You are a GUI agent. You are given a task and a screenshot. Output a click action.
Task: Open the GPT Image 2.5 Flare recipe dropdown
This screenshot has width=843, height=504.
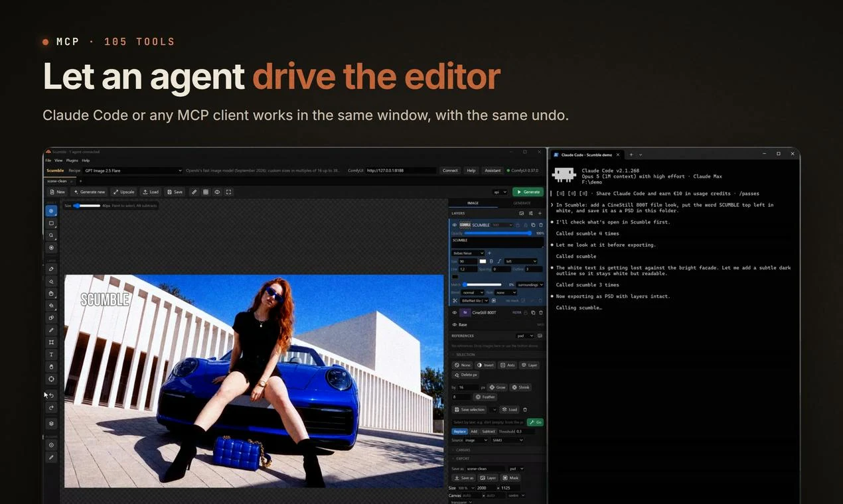pyautogui.click(x=133, y=170)
